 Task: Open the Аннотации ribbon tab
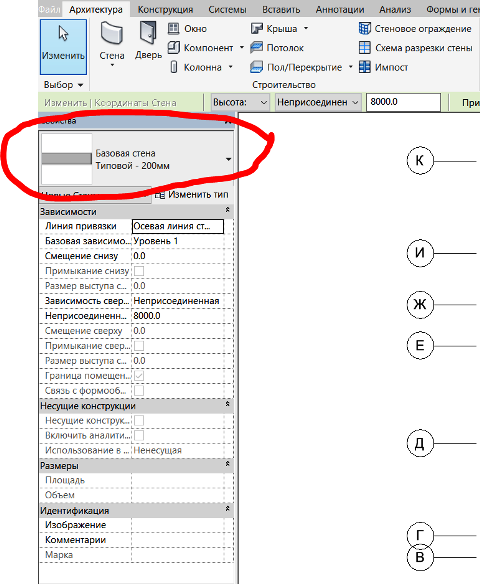pos(340,9)
